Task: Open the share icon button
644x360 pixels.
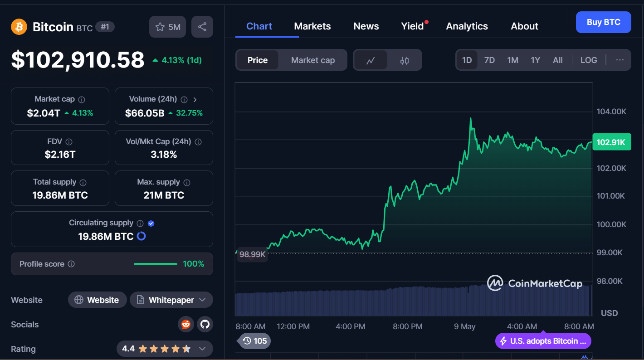Action: click(x=202, y=27)
